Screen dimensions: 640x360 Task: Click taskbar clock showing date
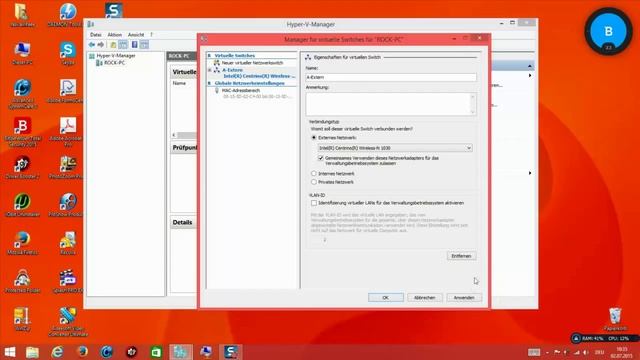622,353
